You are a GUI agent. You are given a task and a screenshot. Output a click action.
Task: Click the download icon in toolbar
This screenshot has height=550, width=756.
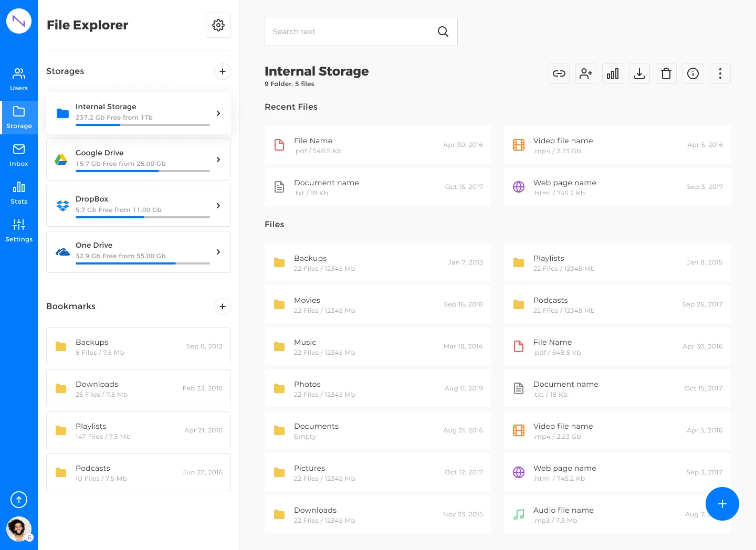pos(639,73)
